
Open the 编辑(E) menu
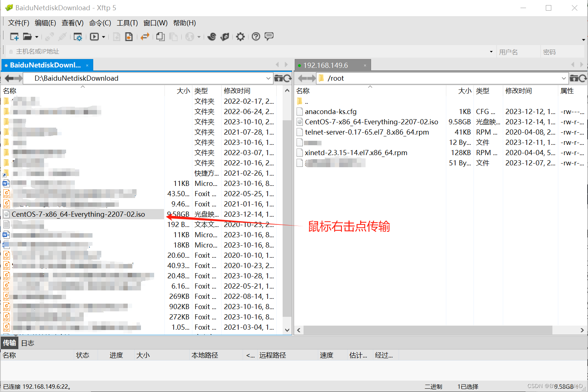[x=46, y=23]
